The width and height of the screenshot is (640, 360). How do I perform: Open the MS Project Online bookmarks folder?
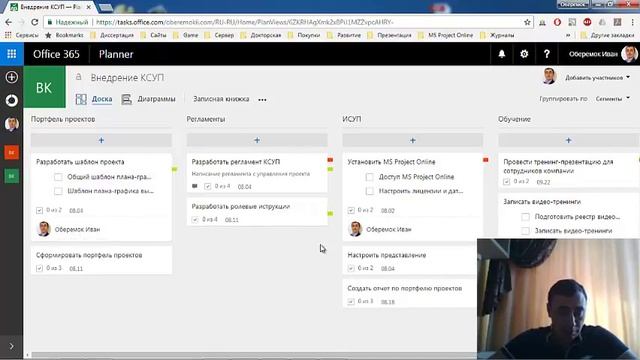pos(446,35)
